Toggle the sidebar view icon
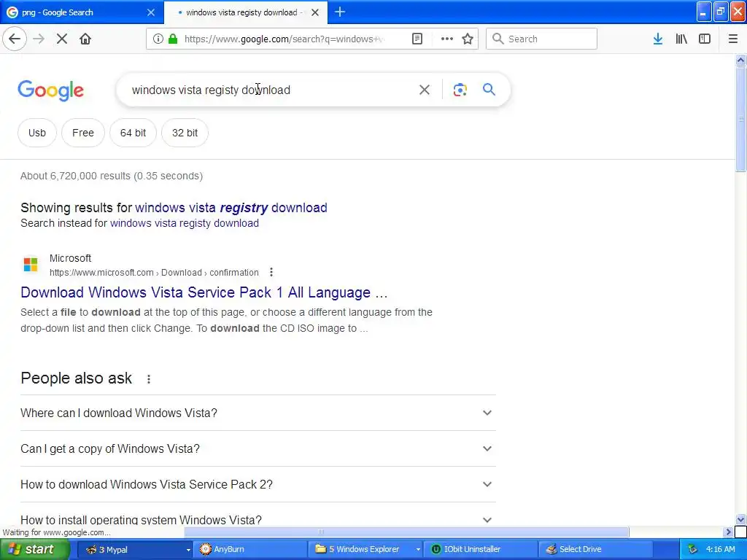 (x=705, y=39)
